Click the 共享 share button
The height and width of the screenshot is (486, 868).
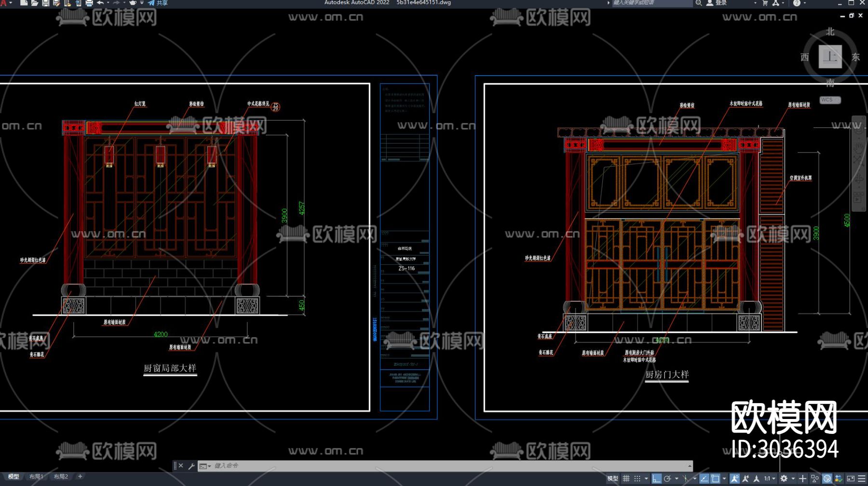pos(158,3)
